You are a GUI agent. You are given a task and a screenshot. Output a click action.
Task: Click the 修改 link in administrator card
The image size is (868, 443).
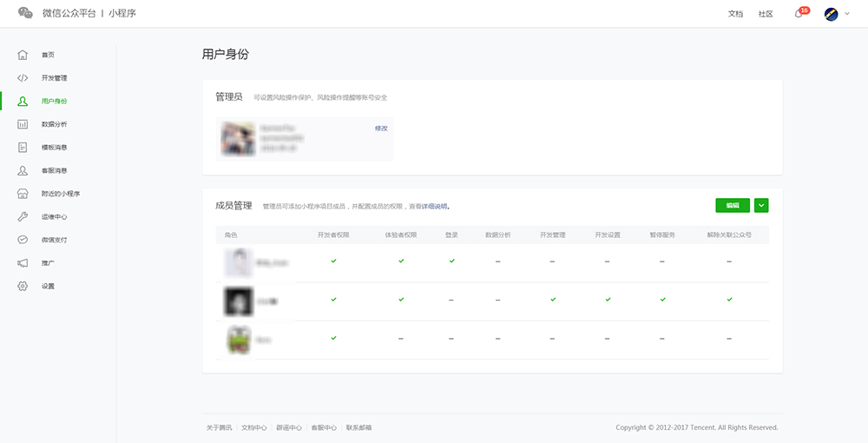pos(381,129)
